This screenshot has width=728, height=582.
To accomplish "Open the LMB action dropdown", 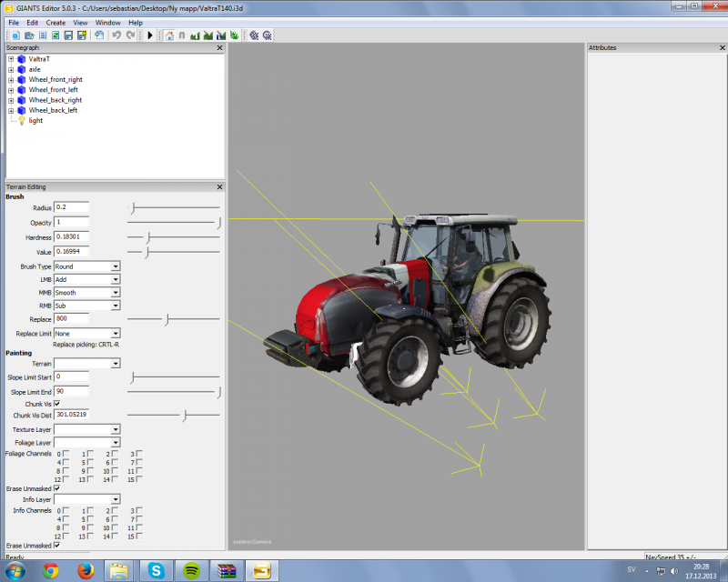I will pyautogui.click(x=116, y=280).
